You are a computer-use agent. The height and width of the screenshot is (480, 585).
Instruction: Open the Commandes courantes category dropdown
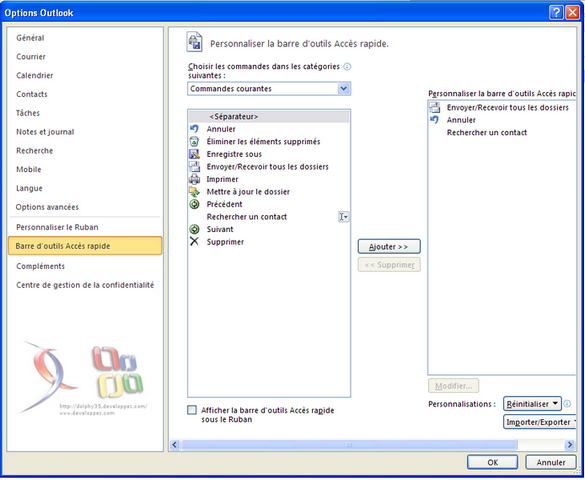(343, 89)
